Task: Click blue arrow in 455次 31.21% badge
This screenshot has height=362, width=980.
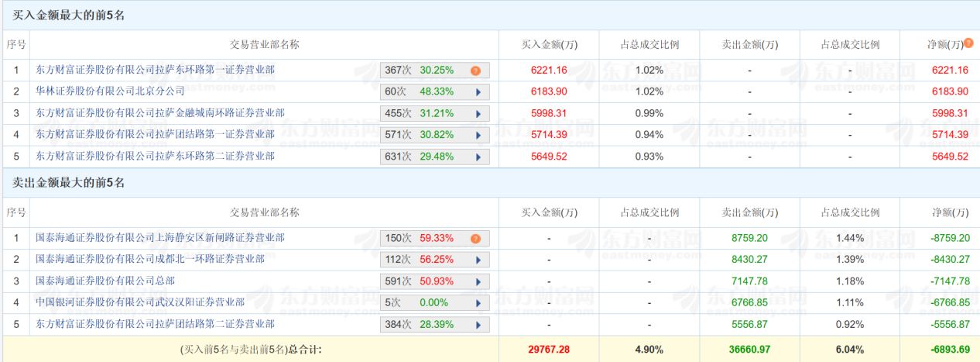Action: point(478,114)
